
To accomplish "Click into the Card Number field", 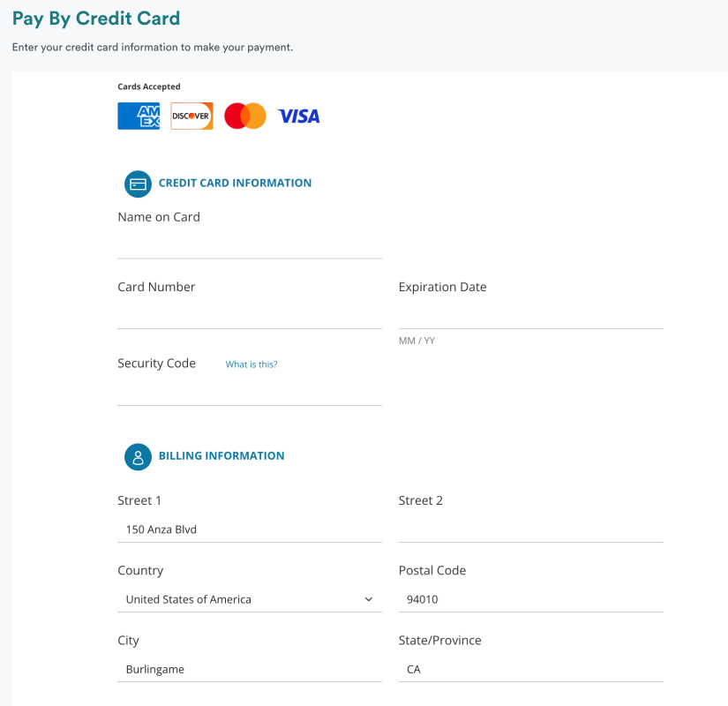I will coord(250,315).
